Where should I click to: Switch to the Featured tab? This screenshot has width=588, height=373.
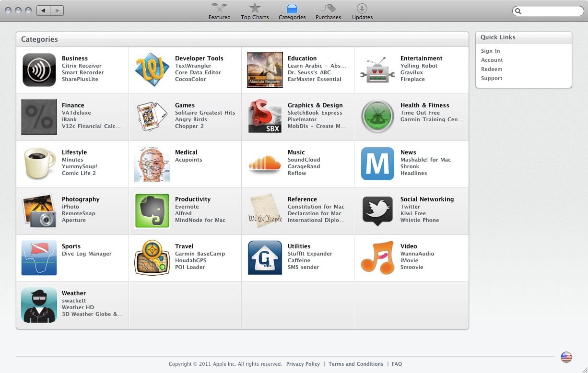[x=219, y=12]
